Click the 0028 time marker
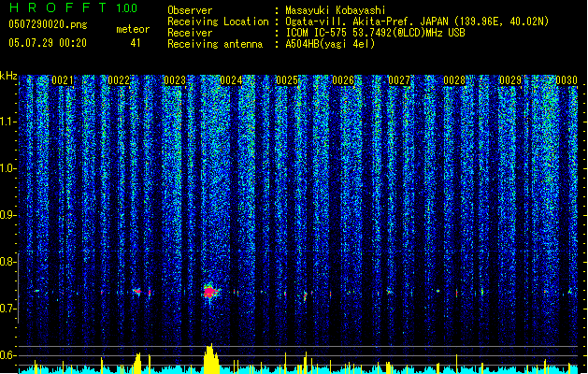Viewport: 588px width, 374px height. [454, 80]
